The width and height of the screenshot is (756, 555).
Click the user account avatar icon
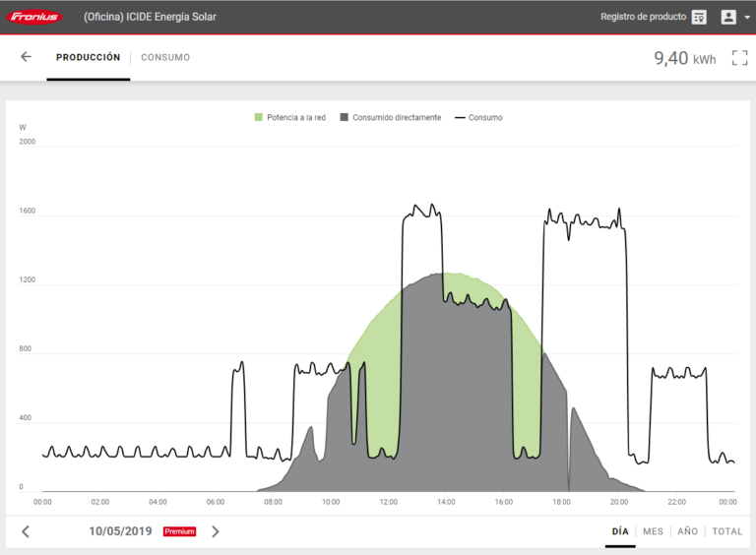728,17
